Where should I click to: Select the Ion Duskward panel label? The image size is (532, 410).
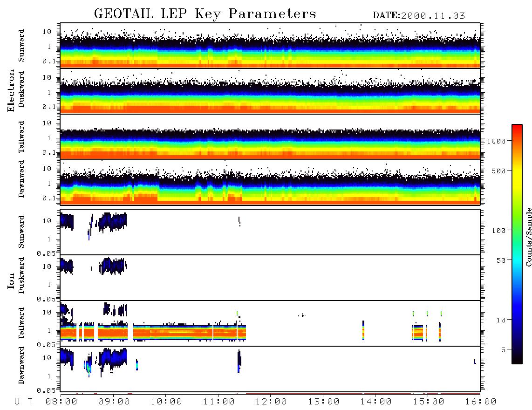(x=21, y=275)
